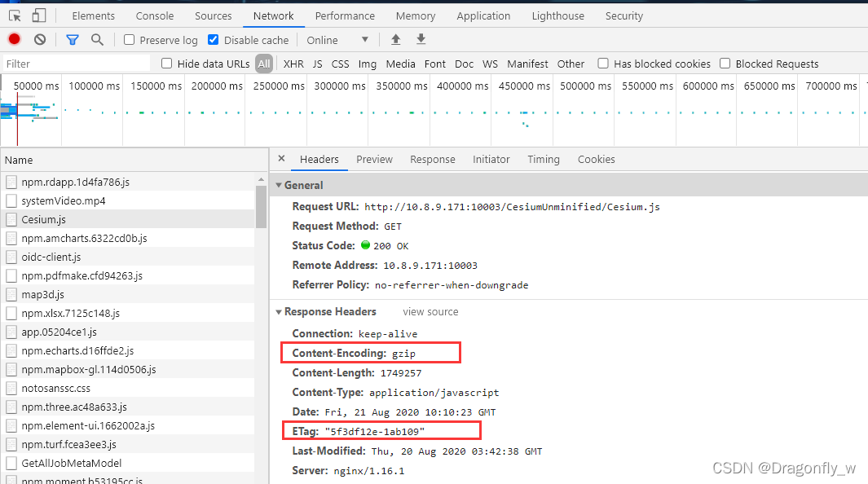868x484 pixels.
Task: Switch to the Memory panel
Action: 416,16
